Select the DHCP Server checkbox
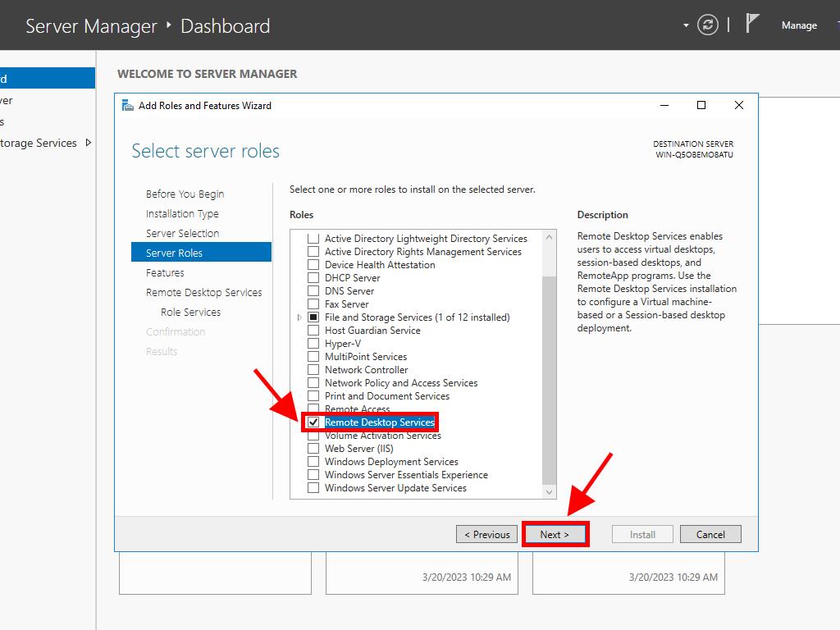Image resolution: width=840 pixels, height=630 pixels. (x=313, y=278)
